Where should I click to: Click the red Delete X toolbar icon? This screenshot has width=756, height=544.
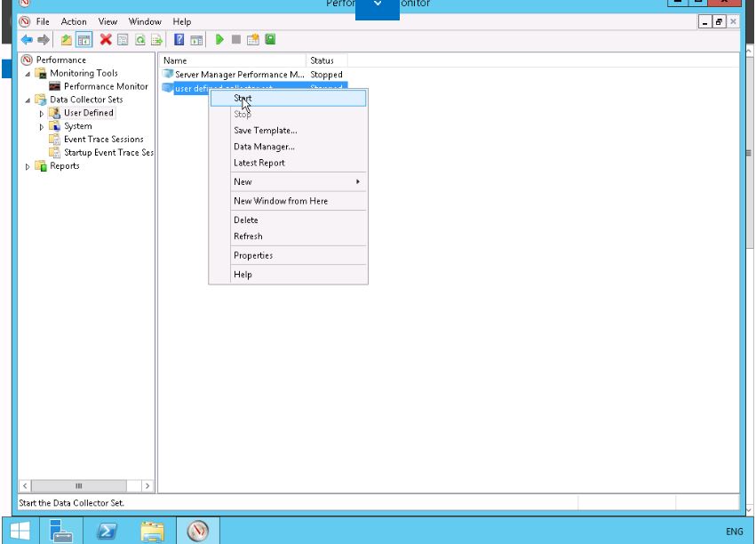pyautogui.click(x=107, y=39)
